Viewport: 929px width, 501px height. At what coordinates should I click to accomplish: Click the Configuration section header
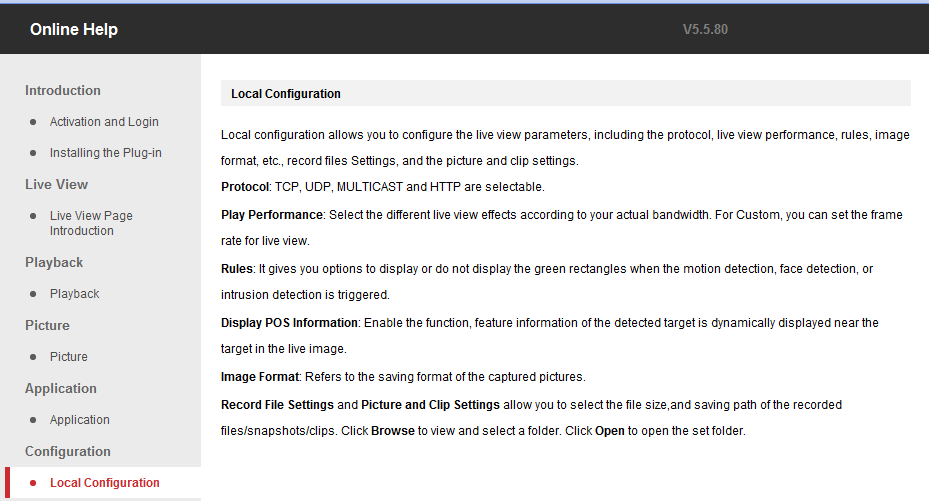click(68, 452)
